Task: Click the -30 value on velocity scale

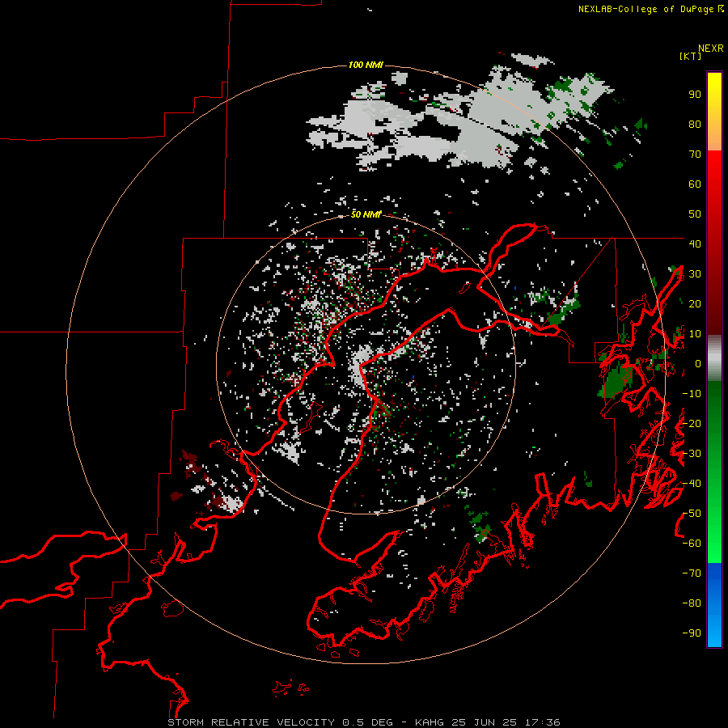Action: coord(692,454)
